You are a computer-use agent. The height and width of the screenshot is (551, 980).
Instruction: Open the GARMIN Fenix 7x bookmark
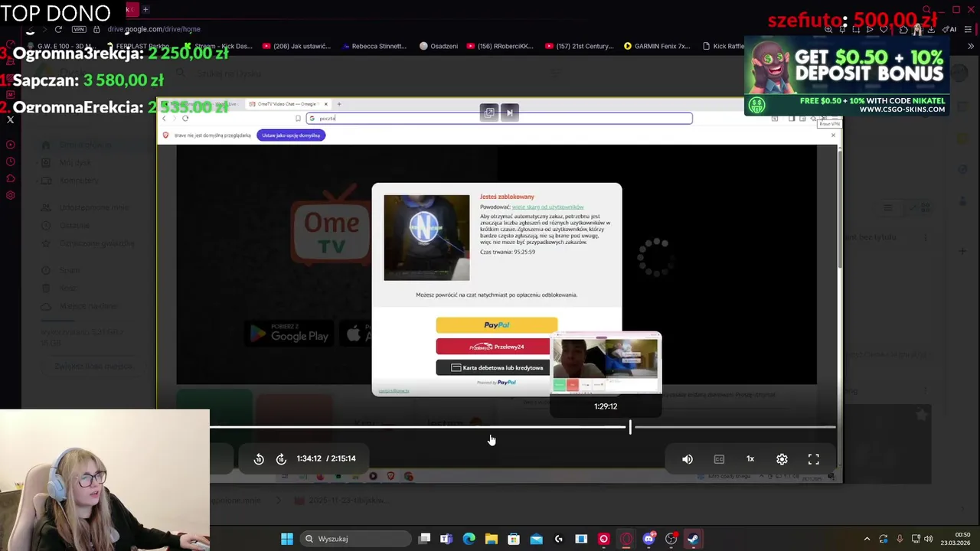pos(657,46)
